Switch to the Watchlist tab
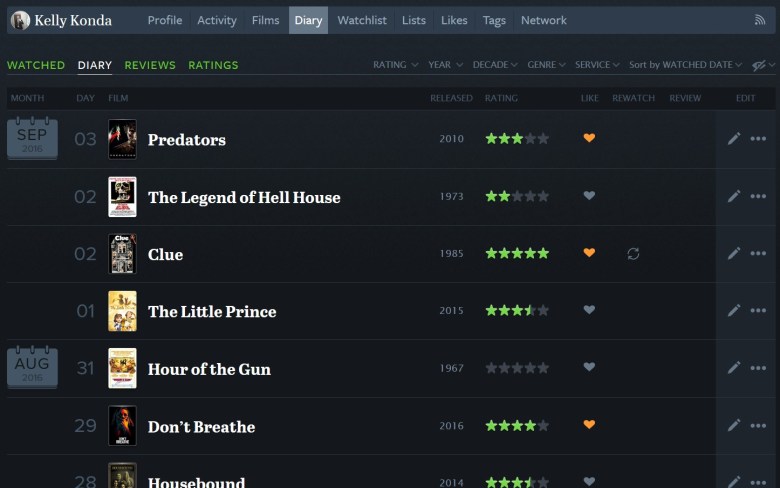The width and height of the screenshot is (780, 488). point(361,20)
